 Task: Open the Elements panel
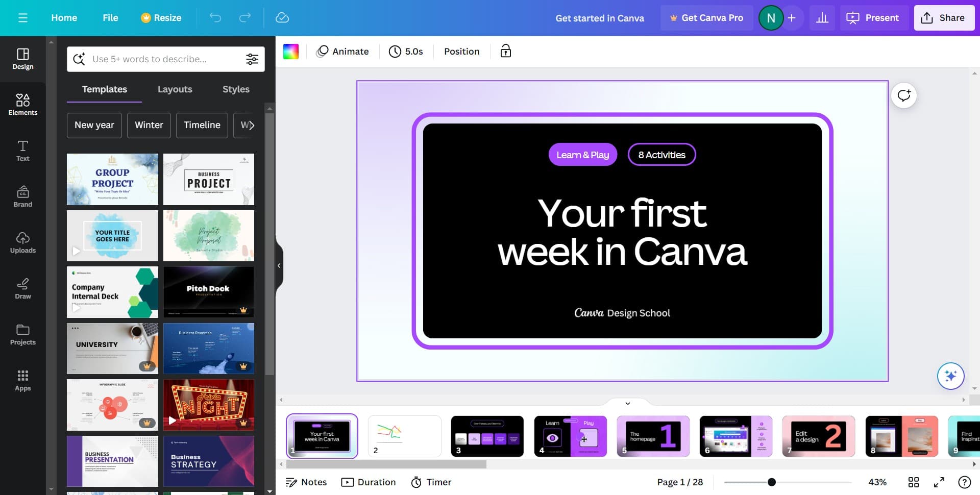[x=22, y=105]
